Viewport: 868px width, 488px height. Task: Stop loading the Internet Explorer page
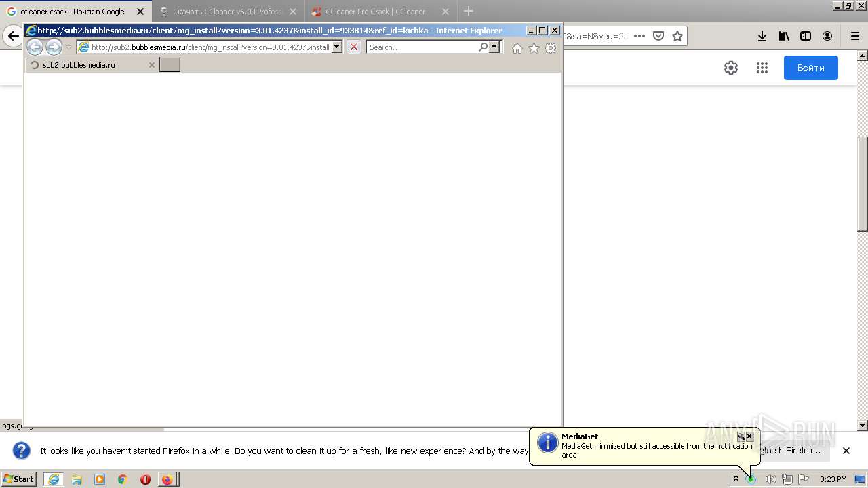point(353,47)
